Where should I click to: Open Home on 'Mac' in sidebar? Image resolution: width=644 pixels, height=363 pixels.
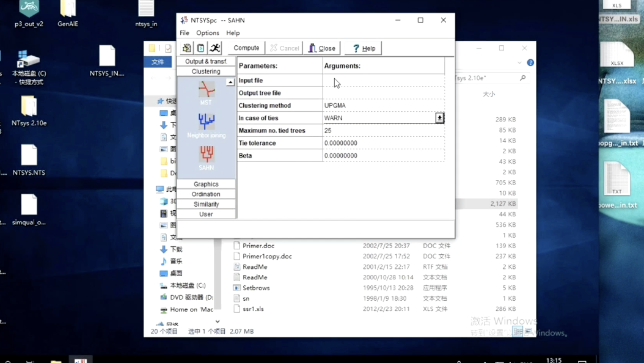[191, 310]
